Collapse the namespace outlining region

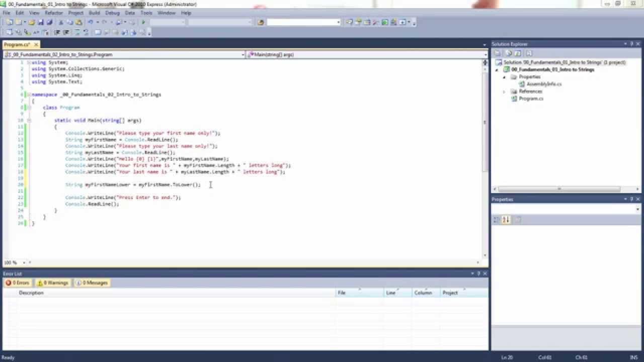click(x=29, y=95)
